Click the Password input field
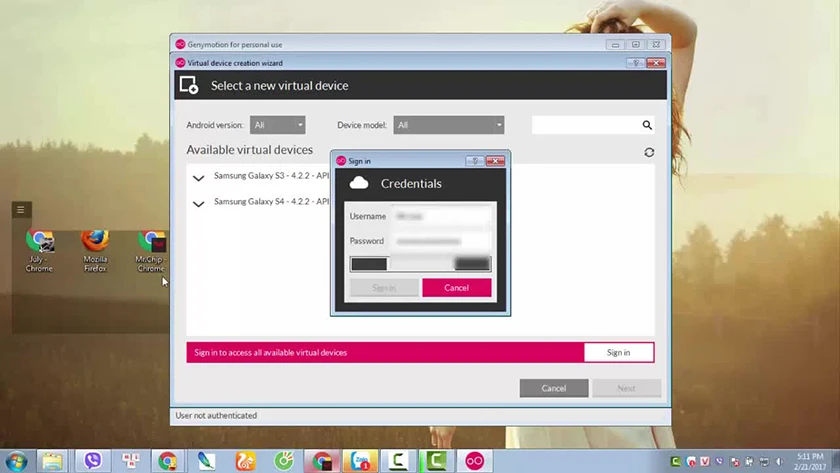The height and width of the screenshot is (473, 840). click(441, 241)
